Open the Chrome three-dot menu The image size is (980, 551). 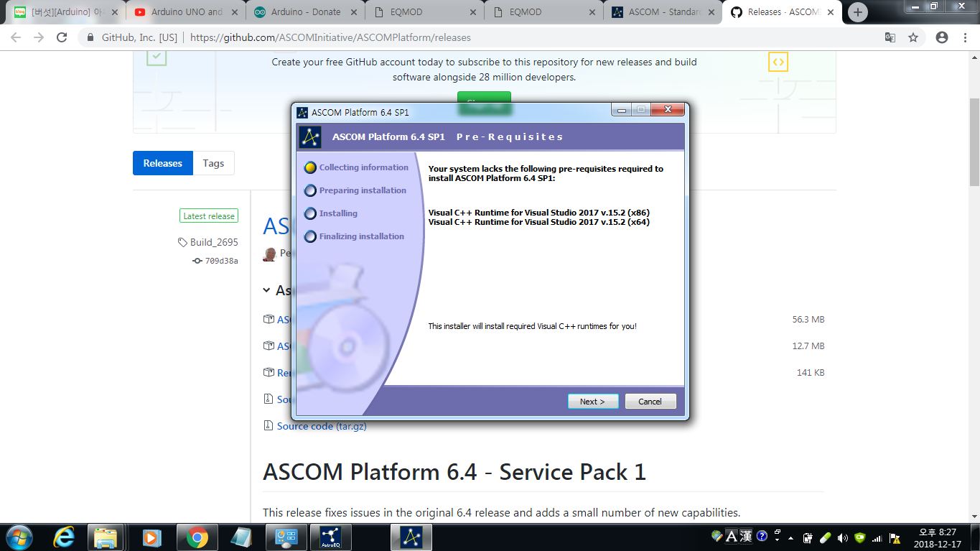pos(964,37)
